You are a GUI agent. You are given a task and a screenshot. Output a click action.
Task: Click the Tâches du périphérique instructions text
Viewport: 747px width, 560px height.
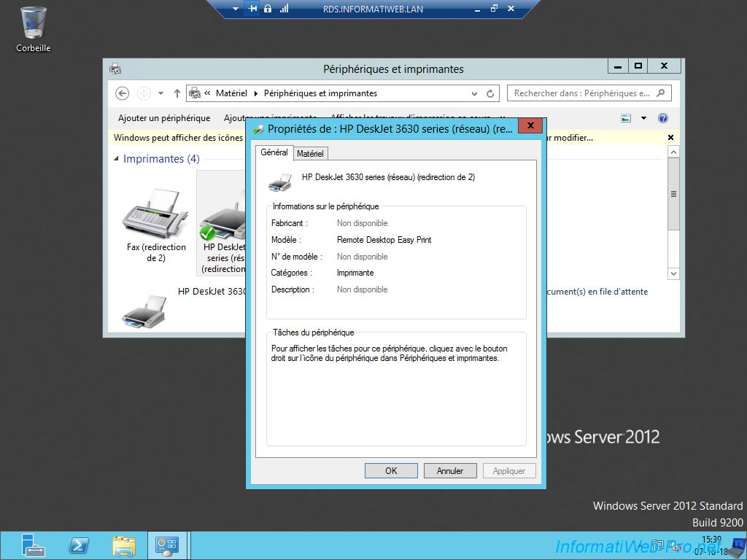[x=390, y=354]
